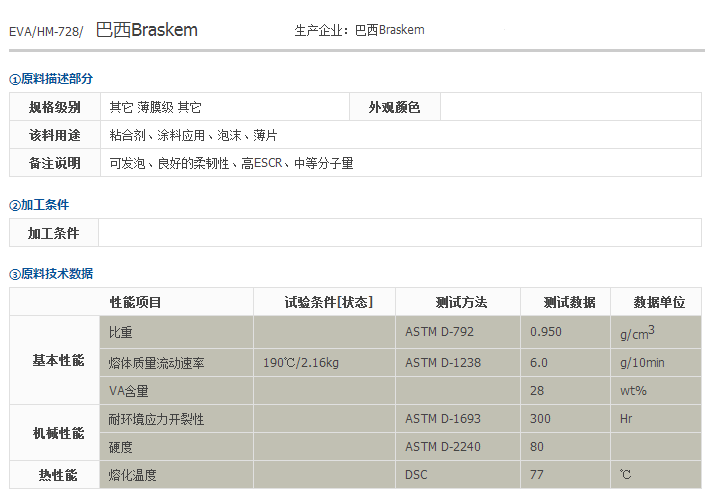Screen dimensions: 709x498
Task: Select the ③原料技术数据 section heading
Action: 51,274
